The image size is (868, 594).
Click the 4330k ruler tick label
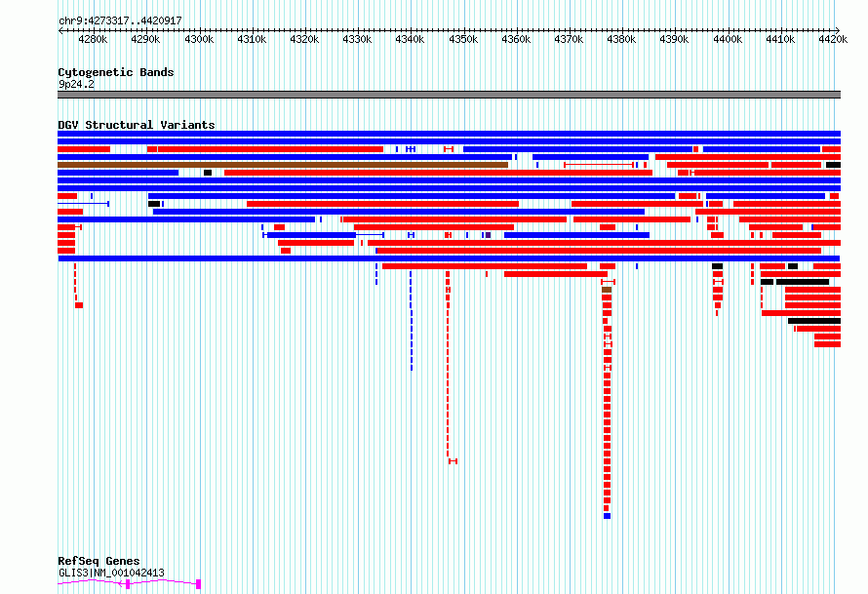[x=357, y=39]
